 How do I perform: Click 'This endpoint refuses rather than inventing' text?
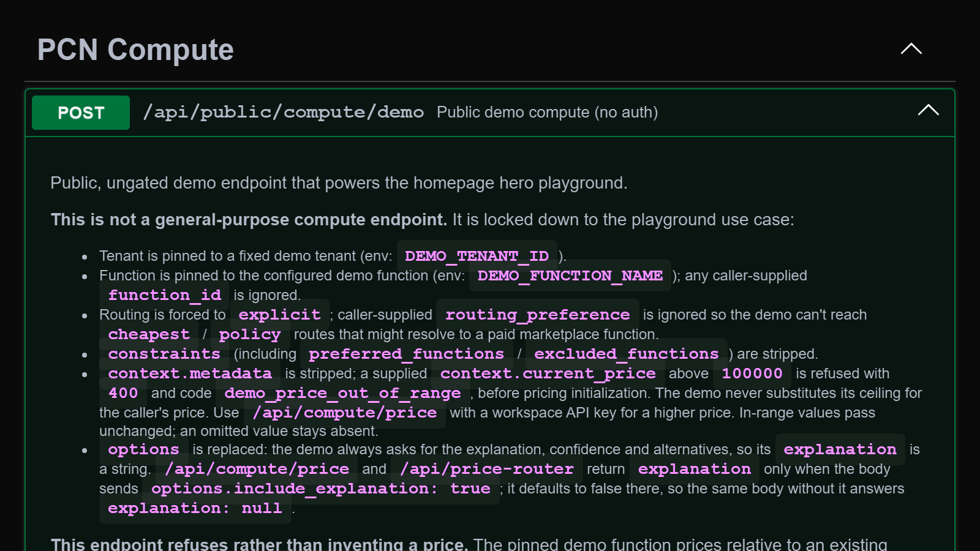[260, 544]
